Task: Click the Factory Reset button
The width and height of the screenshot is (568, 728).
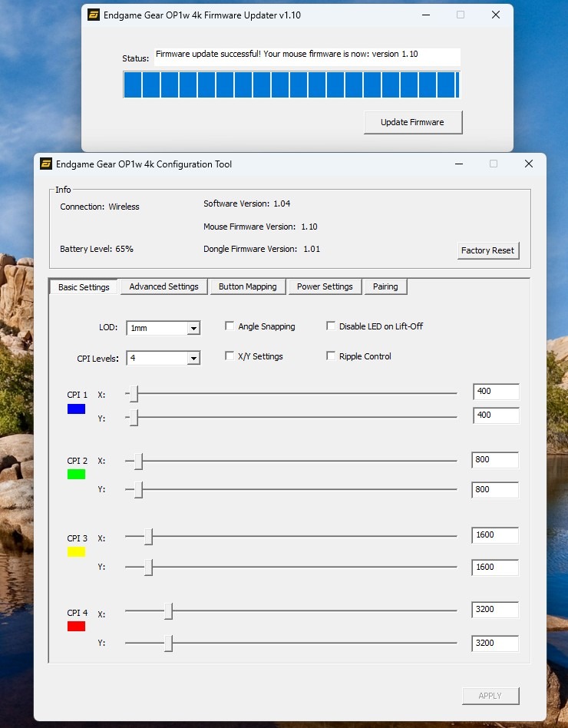Action: pos(487,250)
